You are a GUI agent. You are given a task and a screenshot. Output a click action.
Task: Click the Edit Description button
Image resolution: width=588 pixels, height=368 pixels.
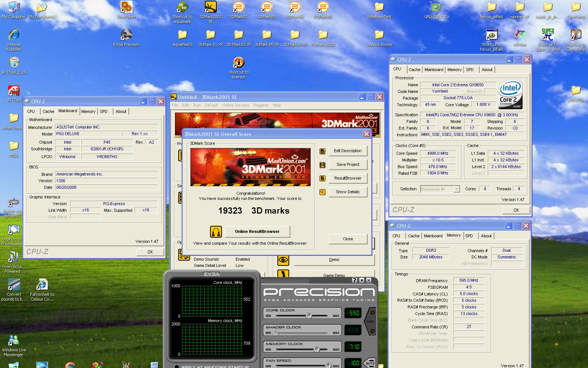point(348,151)
